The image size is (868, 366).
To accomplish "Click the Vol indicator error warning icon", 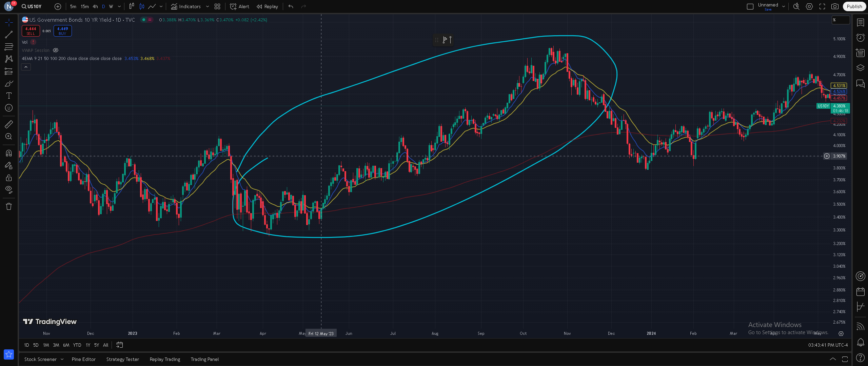I will point(33,42).
